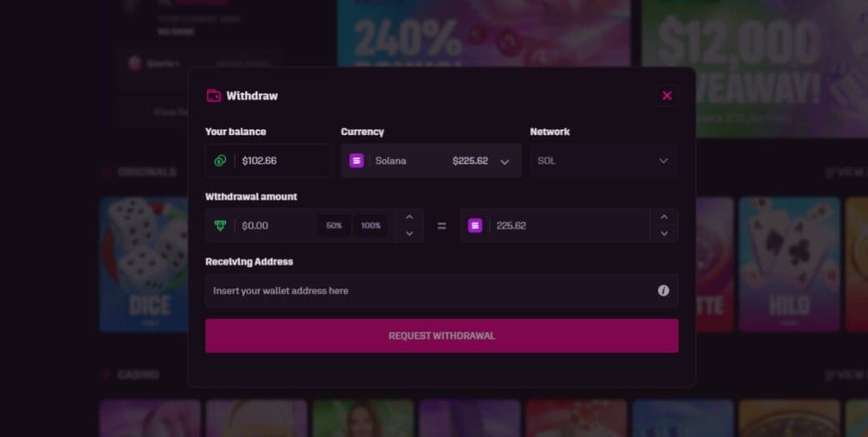This screenshot has width=868, height=437.
Task: Click the wallet icon beside the Withdraw title
Action: (213, 96)
